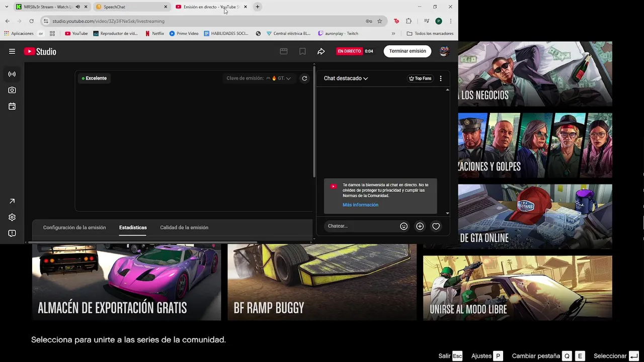
Task: Select the Almacén de exportación gratis card
Action: click(126, 282)
